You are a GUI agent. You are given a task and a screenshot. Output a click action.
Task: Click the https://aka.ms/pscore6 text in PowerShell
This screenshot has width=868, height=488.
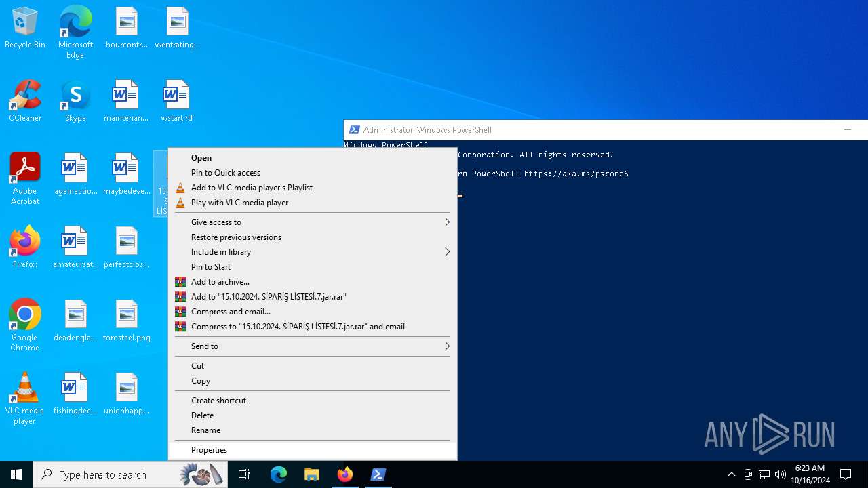(x=576, y=174)
